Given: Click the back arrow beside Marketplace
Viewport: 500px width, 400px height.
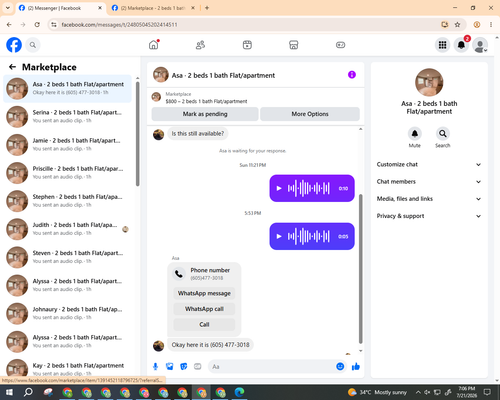Looking at the screenshot, I should click(x=12, y=67).
